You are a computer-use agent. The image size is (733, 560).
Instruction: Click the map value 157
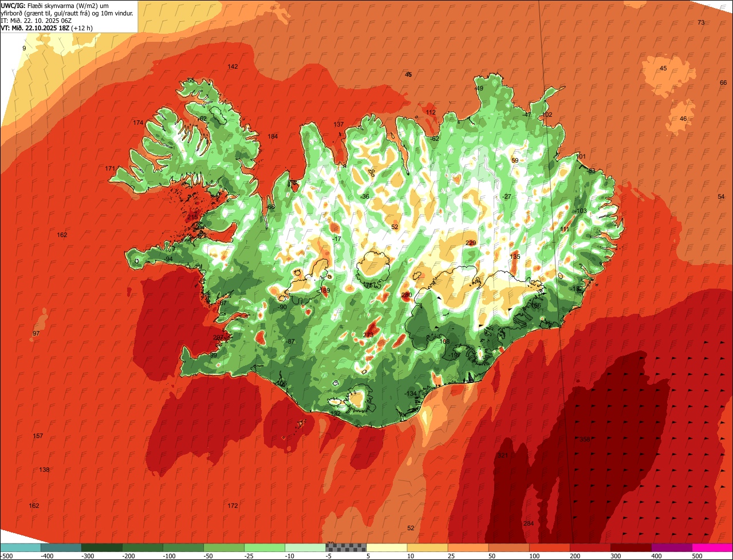tap(38, 436)
